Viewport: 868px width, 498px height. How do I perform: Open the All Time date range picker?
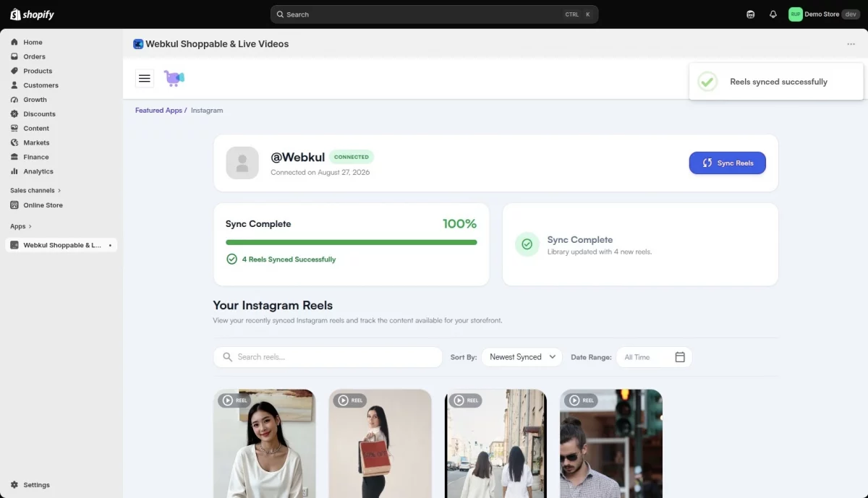coord(654,357)
